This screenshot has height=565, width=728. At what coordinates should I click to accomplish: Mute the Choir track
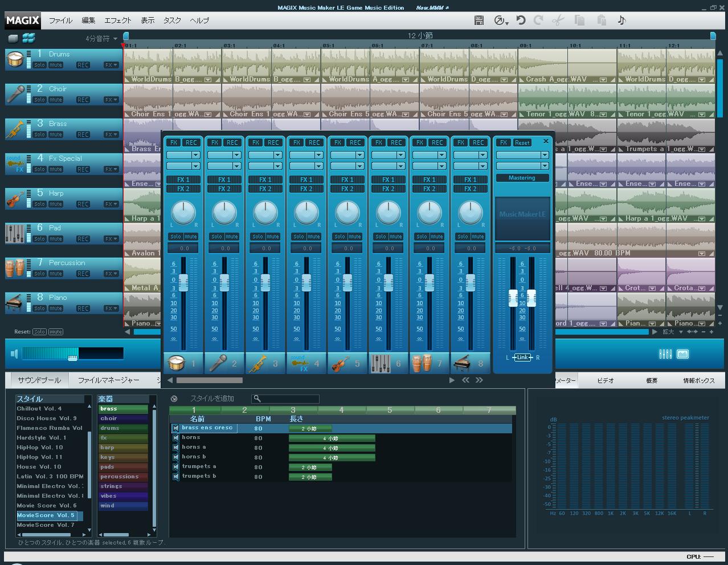click(56, 100)
